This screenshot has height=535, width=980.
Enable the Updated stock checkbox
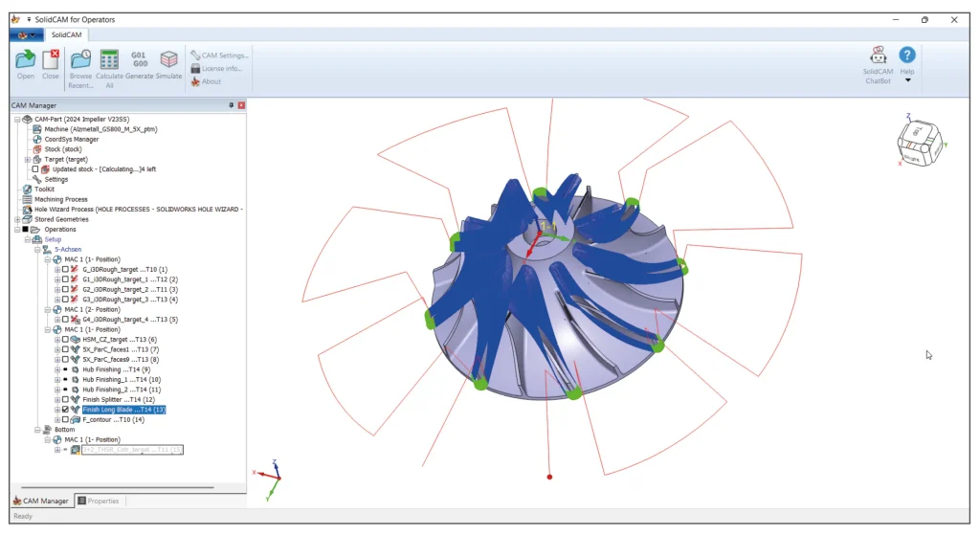(35, 169)
